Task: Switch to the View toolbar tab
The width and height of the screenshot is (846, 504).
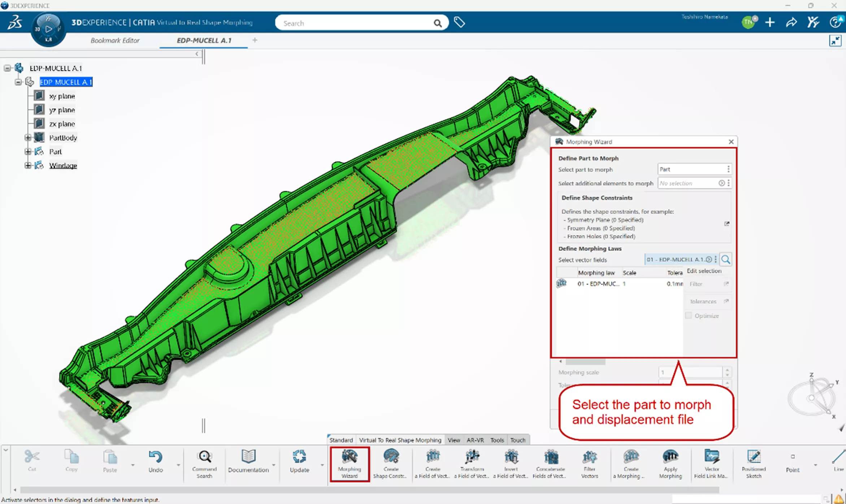Action: pyautogui.click(x=454, y=440)
